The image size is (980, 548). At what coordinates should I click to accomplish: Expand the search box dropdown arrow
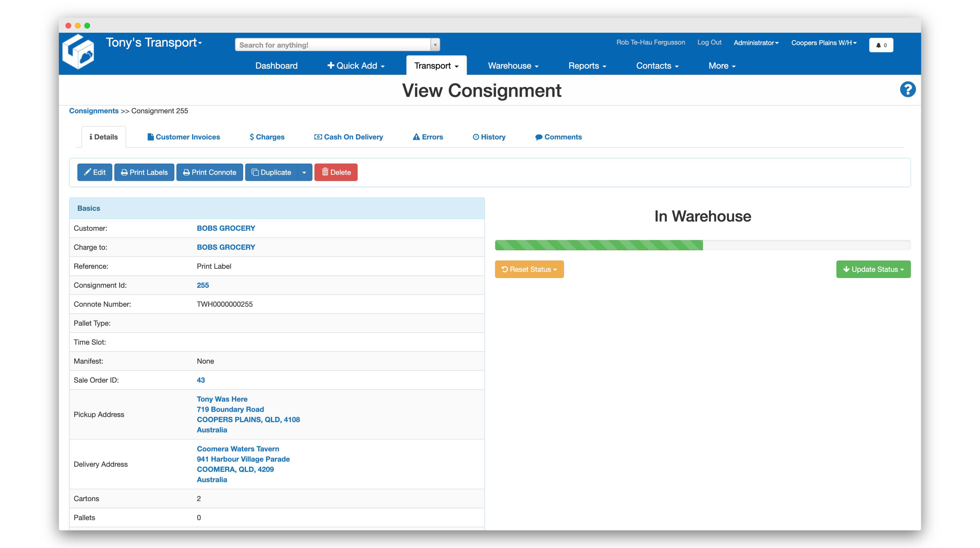pos(435,45)
